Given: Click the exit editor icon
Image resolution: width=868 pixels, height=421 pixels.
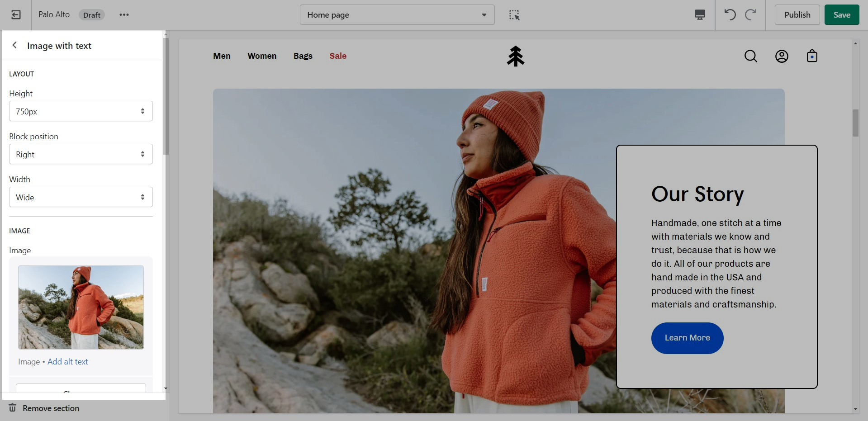Looking at the screenshot, I should (x=16, y=15).
